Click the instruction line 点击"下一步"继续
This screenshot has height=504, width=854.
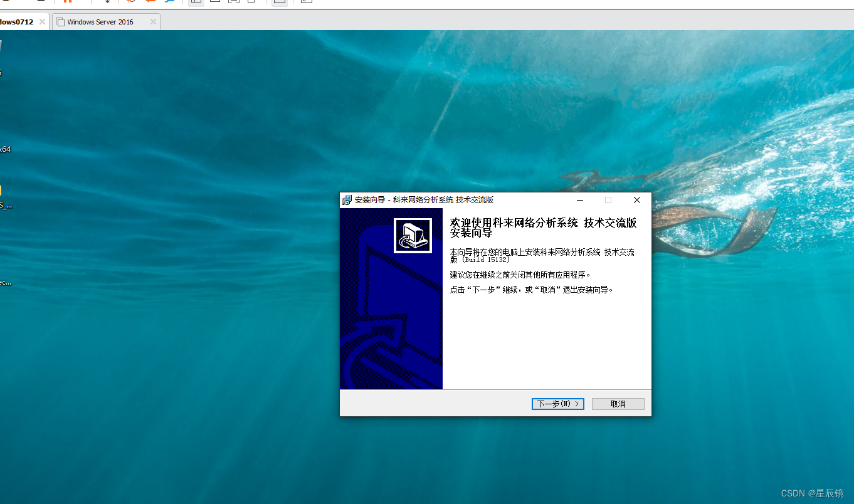pos(531,290)
